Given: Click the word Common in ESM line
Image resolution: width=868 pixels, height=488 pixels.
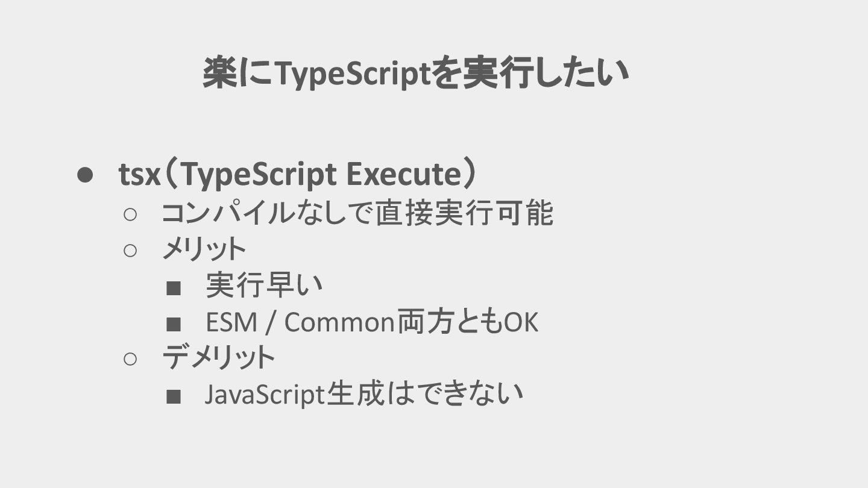Looking at the screenshot, I should point(340,323).
